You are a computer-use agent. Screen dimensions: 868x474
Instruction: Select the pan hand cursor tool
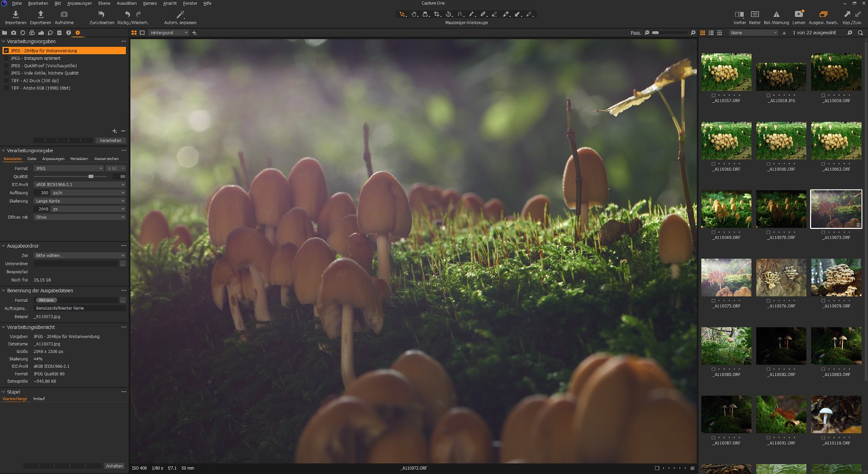[x=414, y=14]
